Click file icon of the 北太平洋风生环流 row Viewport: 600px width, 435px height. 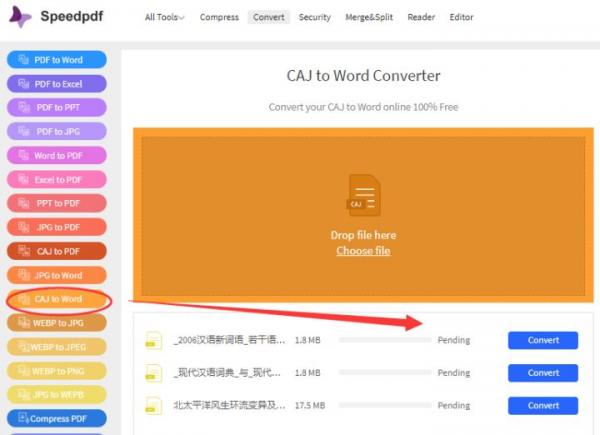(x=153, y=406)
